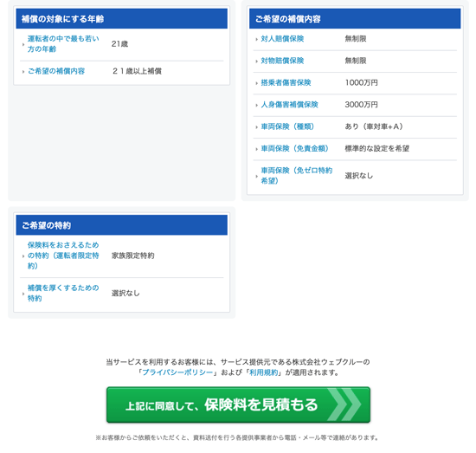Click the 車両保険（種類） link
This screenshot has width=476, height=453.
287,126
